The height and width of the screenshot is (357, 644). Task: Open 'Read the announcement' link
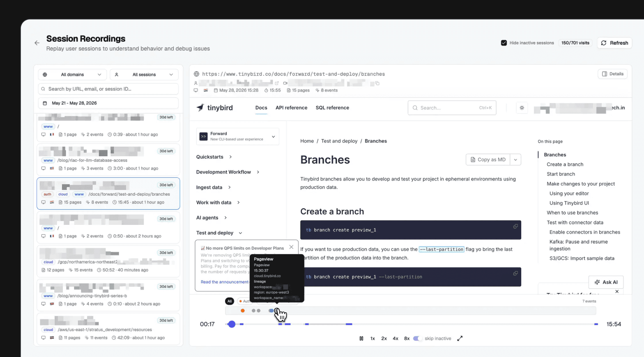(x=225, y=282)
